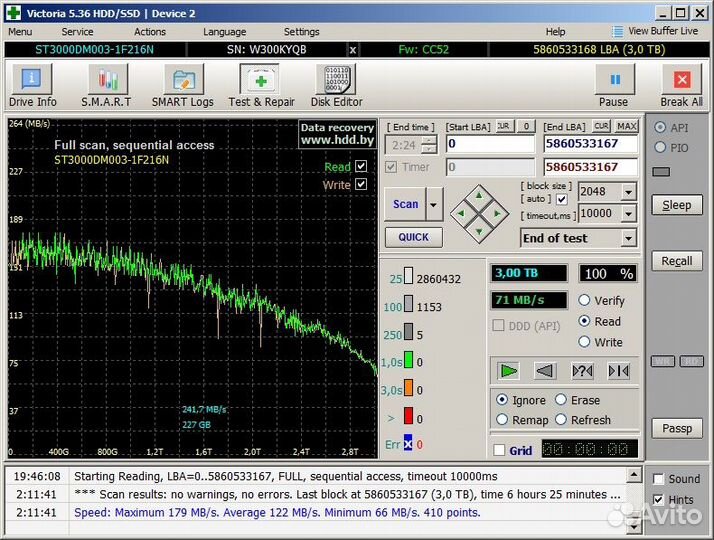
Task: Open the S.M.A.R.T tab icon
Action: tap(108, 86)
